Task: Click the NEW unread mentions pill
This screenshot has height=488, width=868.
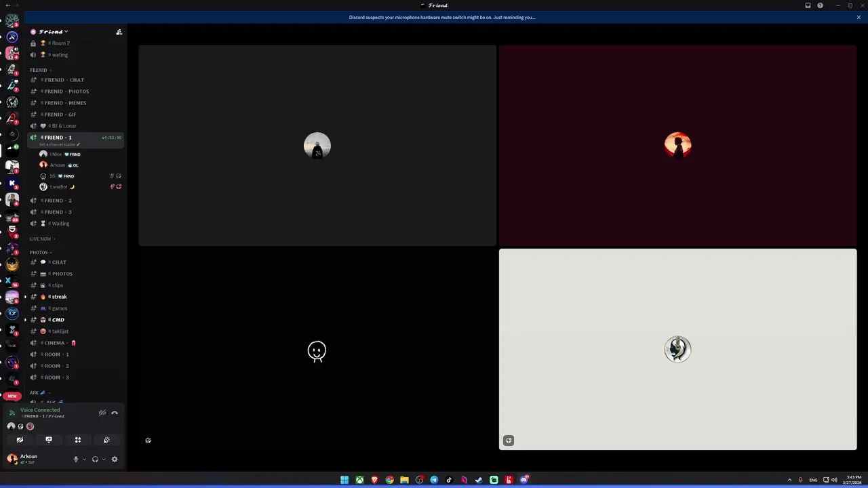Action: 12,396
